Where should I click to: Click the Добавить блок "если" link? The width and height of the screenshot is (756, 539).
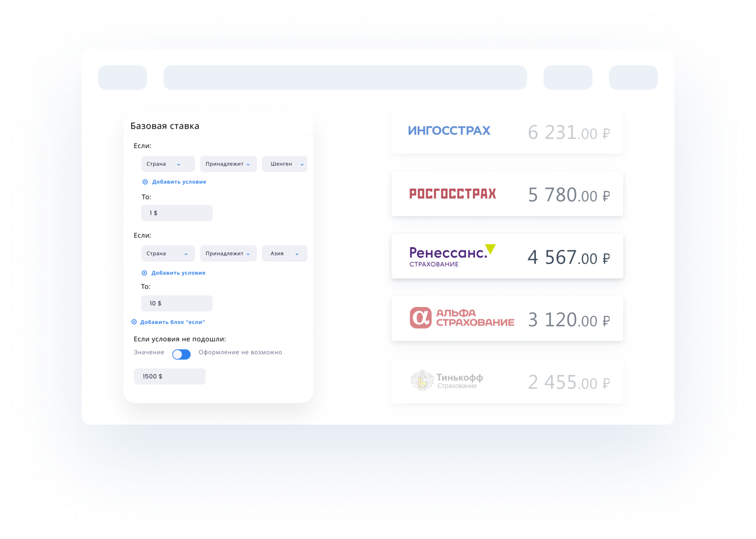click(x=172, y=322)
